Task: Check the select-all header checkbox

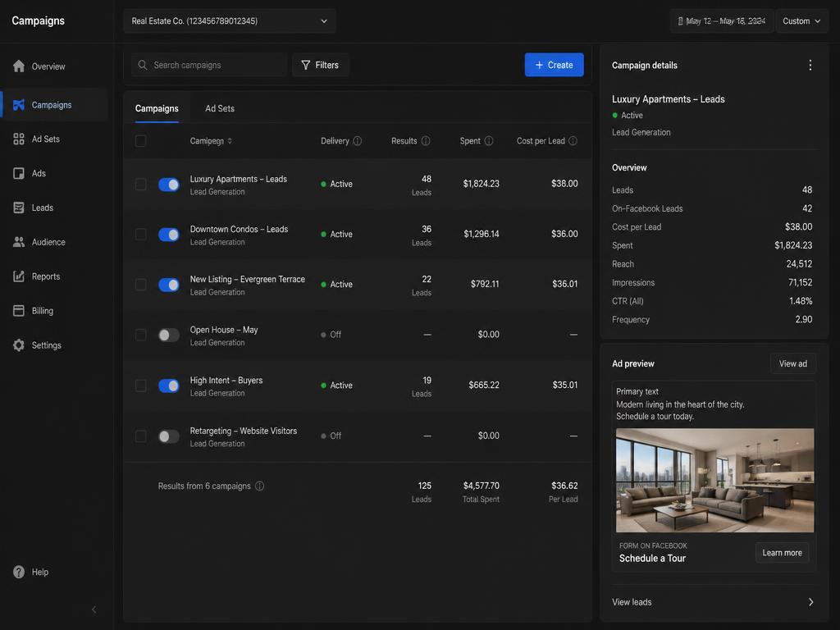Action: 141,141
